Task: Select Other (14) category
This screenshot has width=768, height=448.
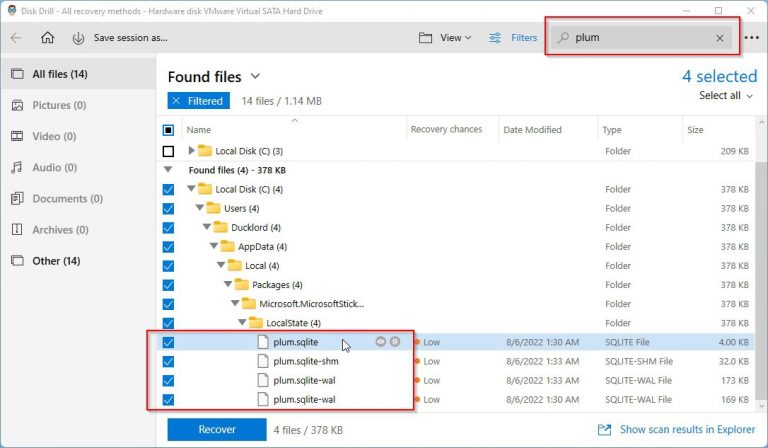Action: click(78, 260)
